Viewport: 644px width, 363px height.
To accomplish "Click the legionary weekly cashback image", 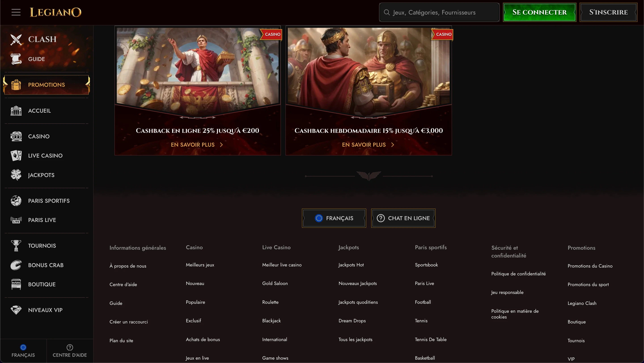I will tap(369, 71).
